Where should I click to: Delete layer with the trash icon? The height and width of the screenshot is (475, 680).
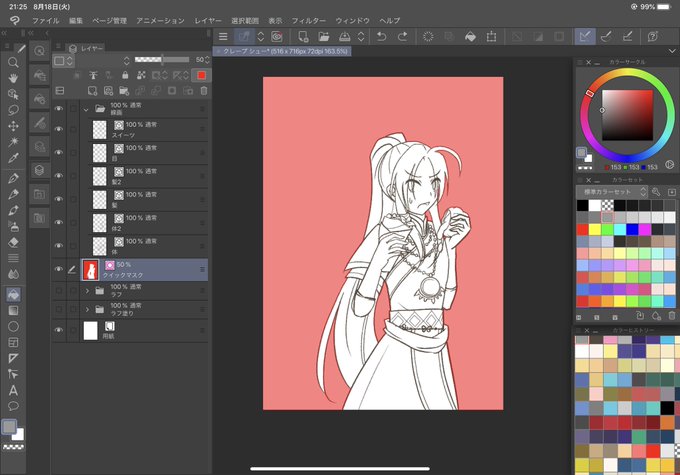pos(204,91)
